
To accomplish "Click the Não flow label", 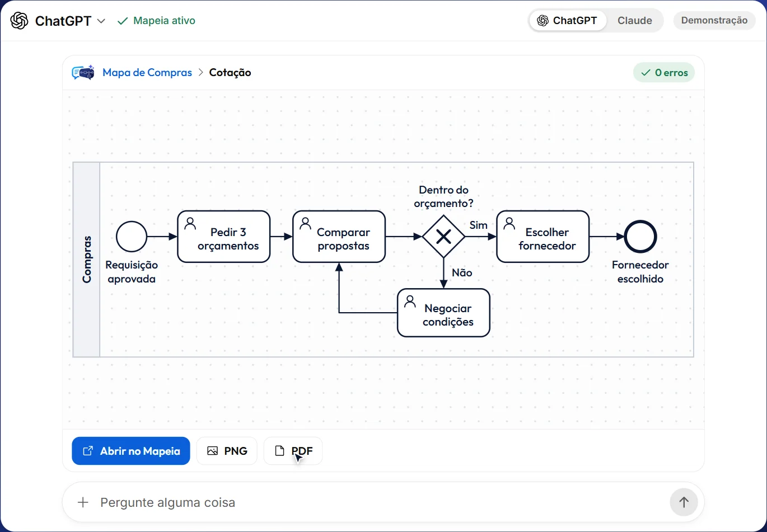I will click(x=462, y=272).
